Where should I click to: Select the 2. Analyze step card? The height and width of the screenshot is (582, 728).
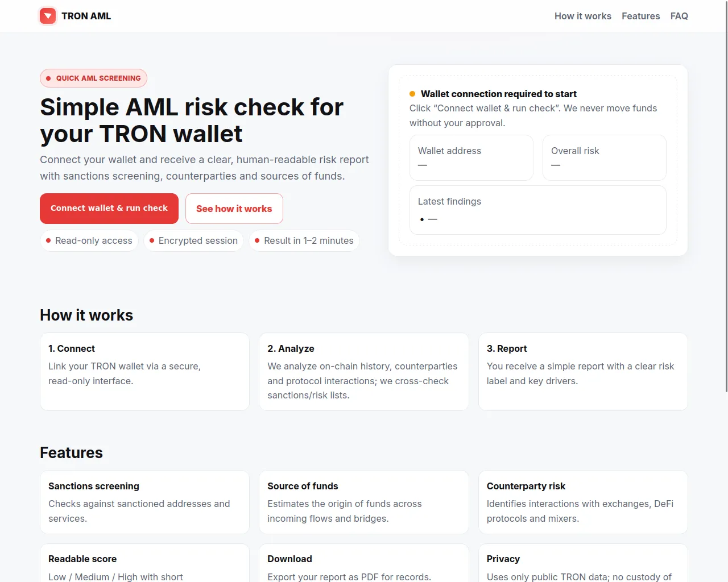364,372
